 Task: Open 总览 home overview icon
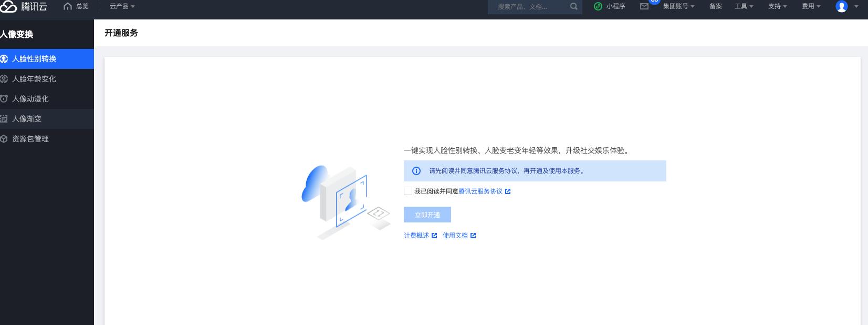click(67, 6)
